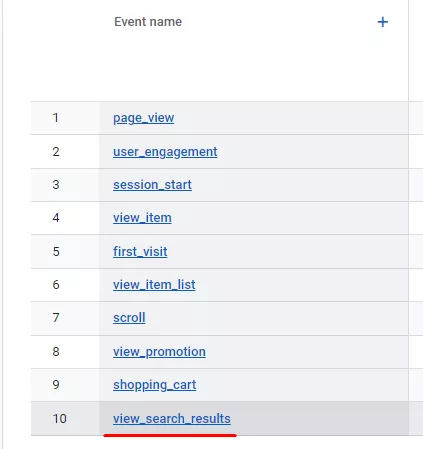This screenshot has height=449, width=423.
Task: Click the plus icon to add dimension
Action: [383, 22]
